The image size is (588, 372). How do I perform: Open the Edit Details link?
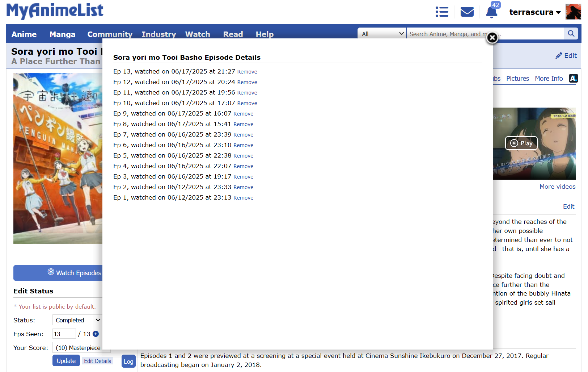click(x=98, y=361)
